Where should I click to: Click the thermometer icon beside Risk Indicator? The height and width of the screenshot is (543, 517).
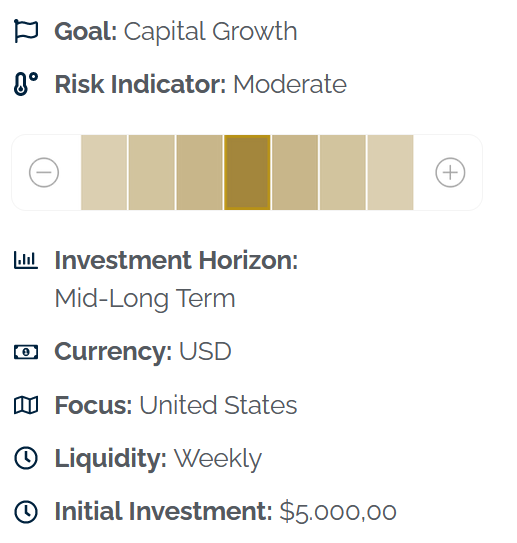coord(26,84)
